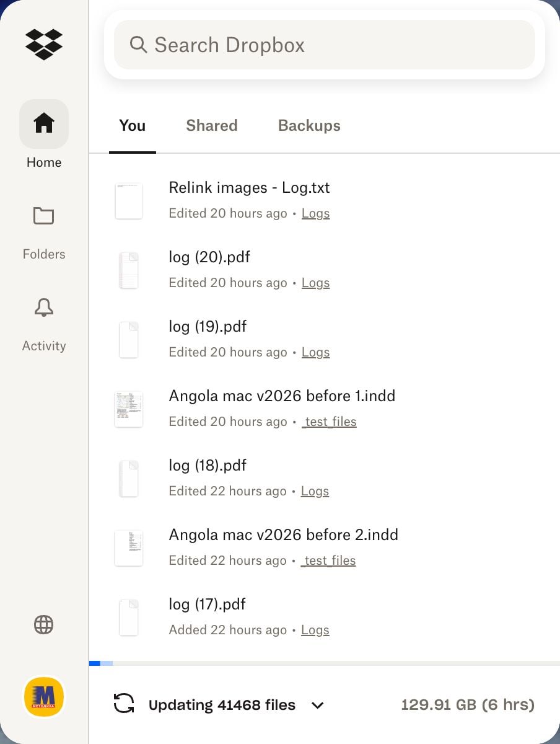Switch to the Backups tab

pos(309,125)
